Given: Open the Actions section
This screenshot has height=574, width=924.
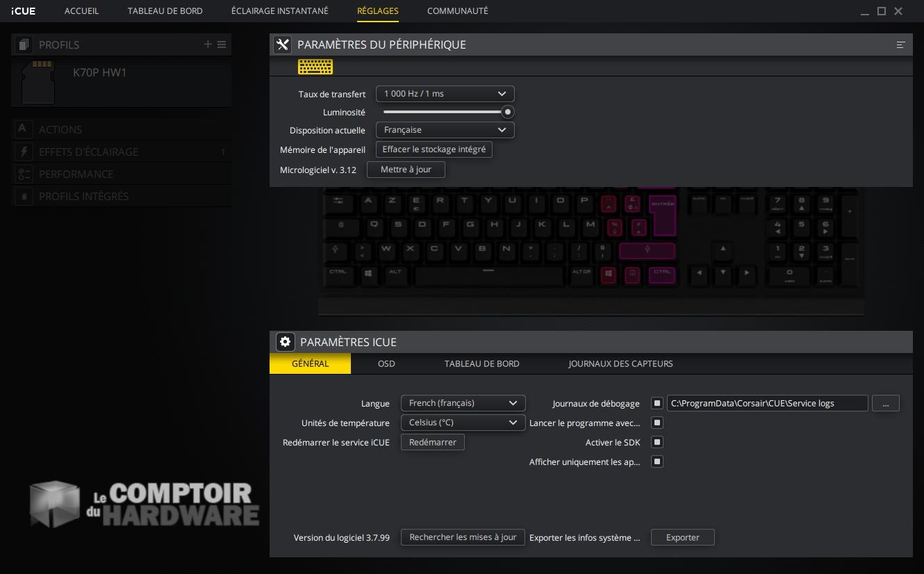Looking at the screenshot, I should click(x=122, y=129).
